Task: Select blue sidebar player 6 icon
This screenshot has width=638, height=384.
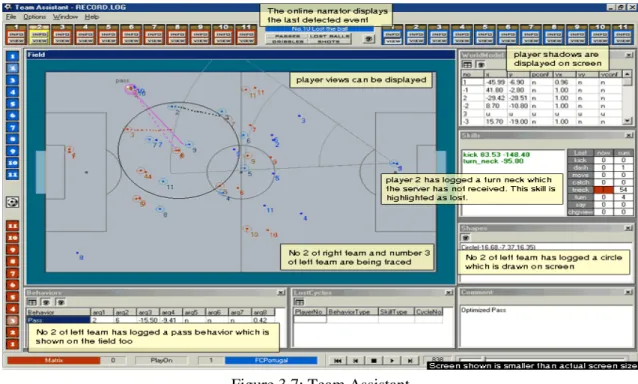Action: (x=12, y=116)
